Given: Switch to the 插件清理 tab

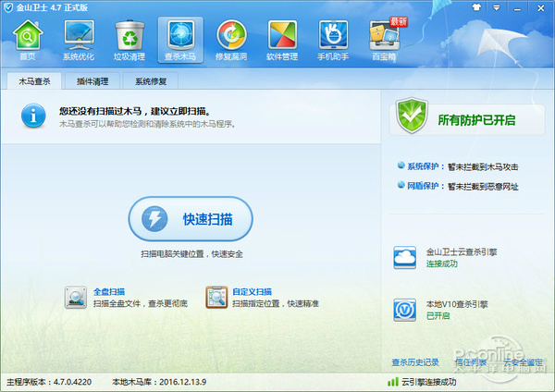Looking at the screenshot, I should pyautogui.click(x=92, y=81).
